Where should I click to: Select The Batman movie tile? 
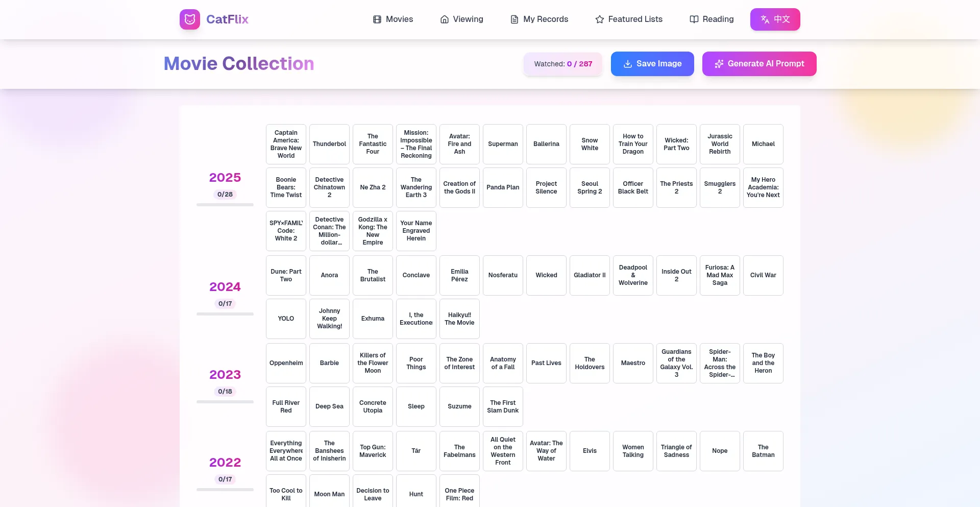point(763,451)
